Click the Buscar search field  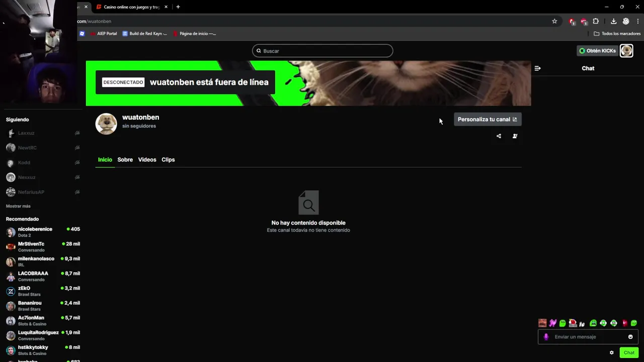(323, 51)
